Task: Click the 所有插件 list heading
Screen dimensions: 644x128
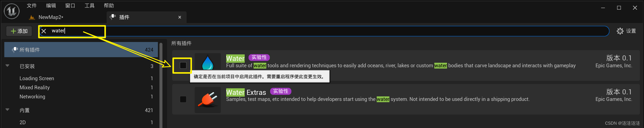Action: tap(181, 43)
